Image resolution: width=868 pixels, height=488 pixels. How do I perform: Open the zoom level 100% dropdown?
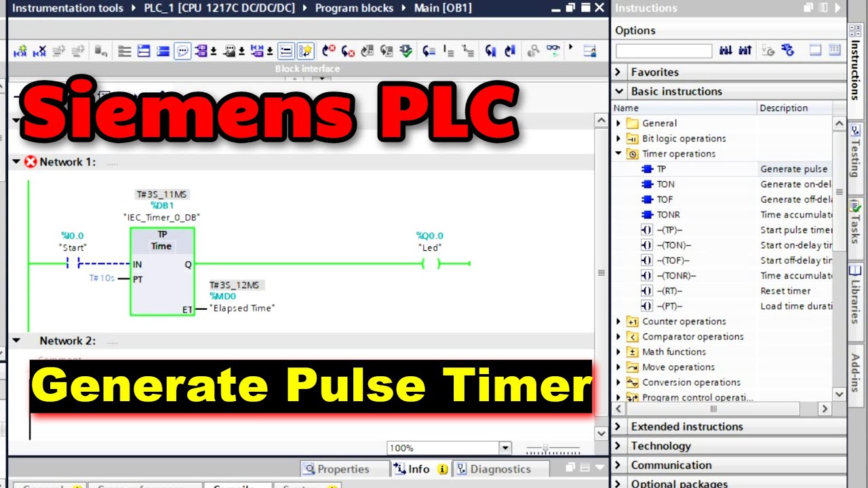coord(505,448)
